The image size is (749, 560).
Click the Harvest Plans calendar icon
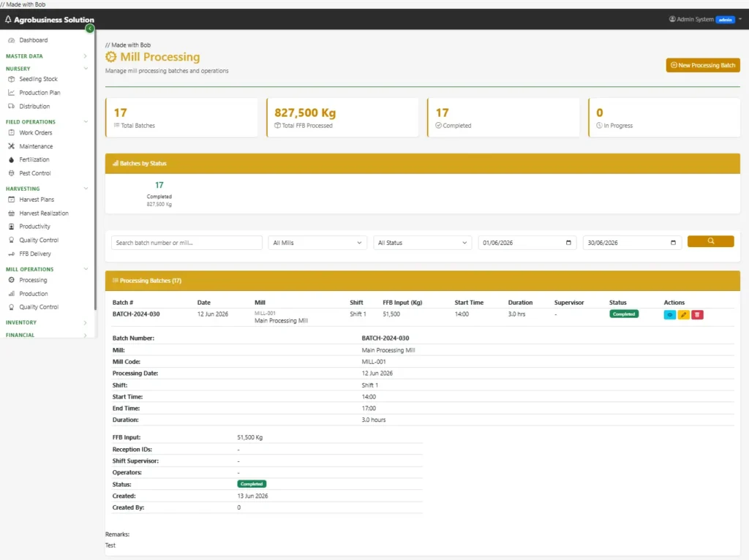pyautogui.click(x=12, y=200)
